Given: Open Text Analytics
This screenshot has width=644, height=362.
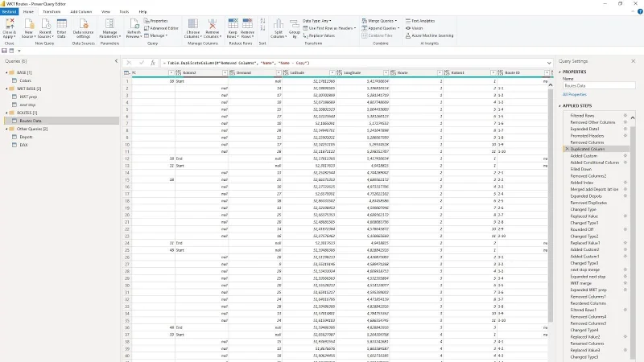Looking at the screenshot, I should coord(420,21).
